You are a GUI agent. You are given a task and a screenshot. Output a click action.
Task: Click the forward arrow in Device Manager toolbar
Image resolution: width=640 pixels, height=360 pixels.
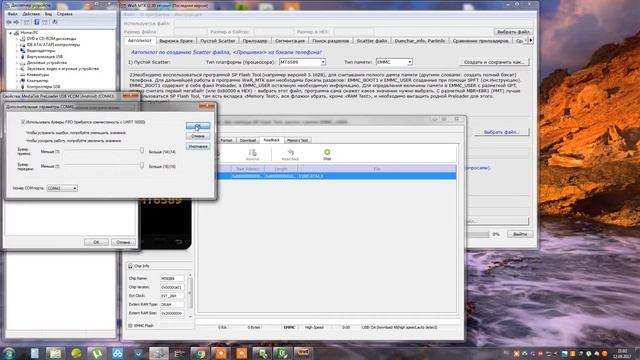(x=16, y=22)
